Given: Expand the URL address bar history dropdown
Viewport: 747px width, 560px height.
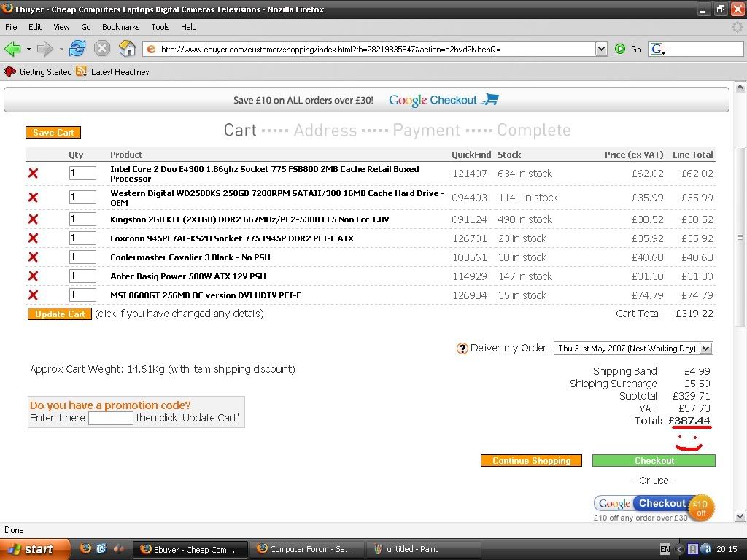Looking at the screenshot, I should 601,49.
